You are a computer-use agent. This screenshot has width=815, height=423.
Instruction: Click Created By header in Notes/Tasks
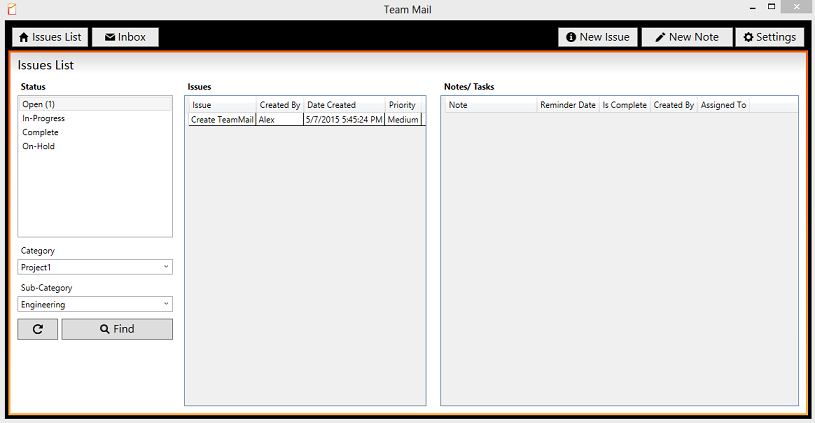(674, 104)
